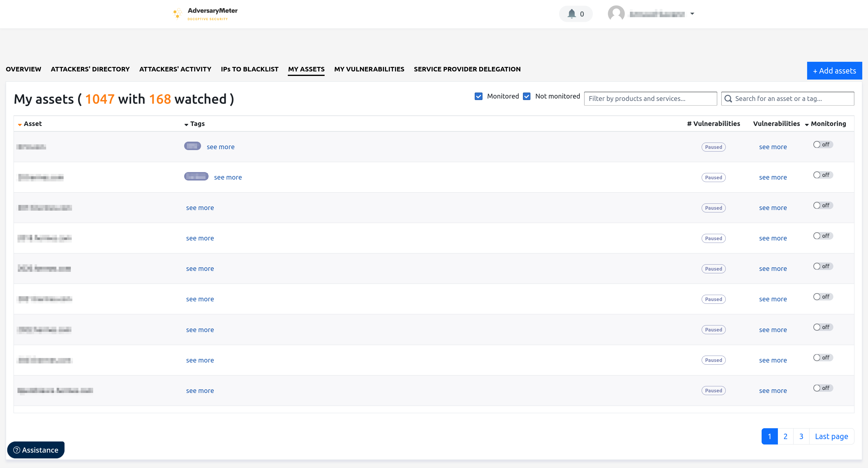Image resolution: width=868 pixels, height=468 pixels.
Task: Turn on monitoring for the fourth asset row
Action: pyautogui.click(x=822, y=236)
